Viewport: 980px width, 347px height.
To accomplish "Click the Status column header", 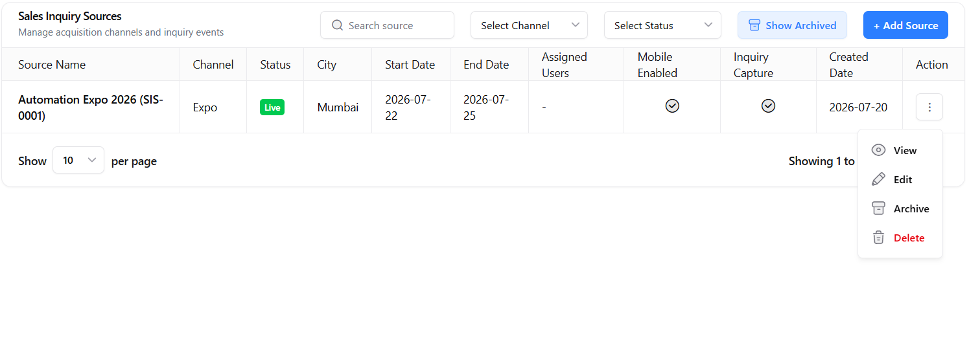I will (275, 65).
